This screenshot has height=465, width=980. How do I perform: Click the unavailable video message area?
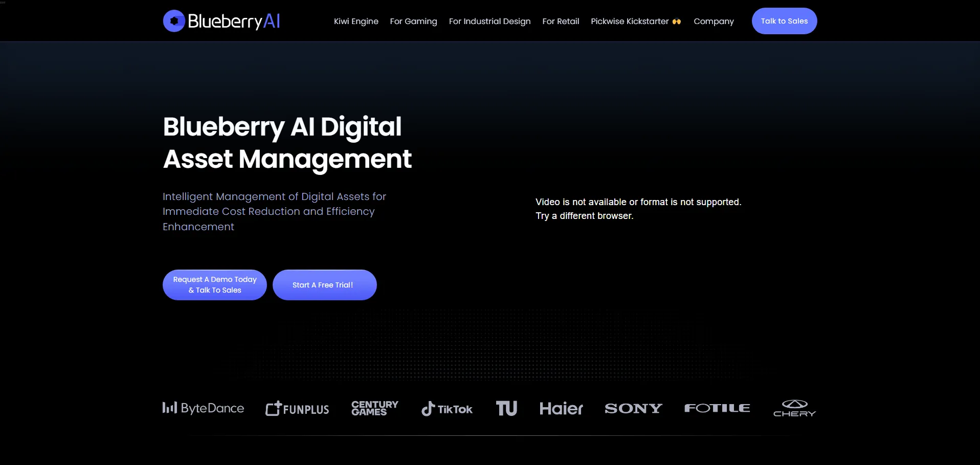click(x=638, y=209)
